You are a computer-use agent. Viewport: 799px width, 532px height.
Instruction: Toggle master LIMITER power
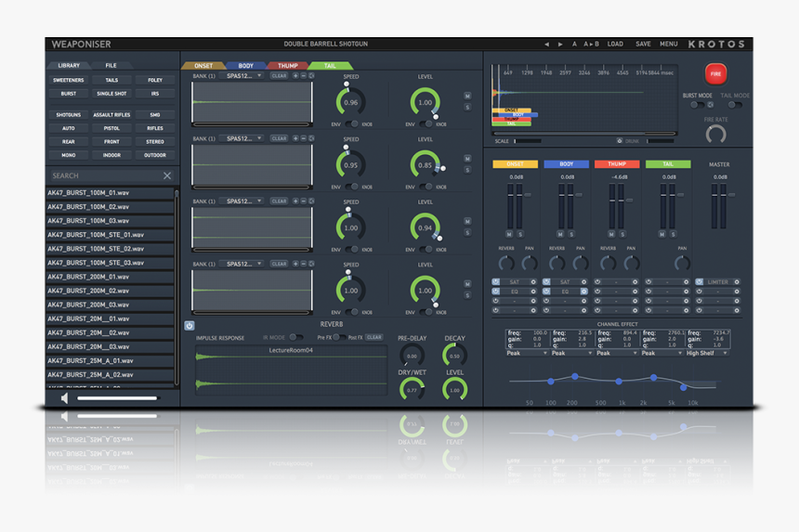coord(699,282)
